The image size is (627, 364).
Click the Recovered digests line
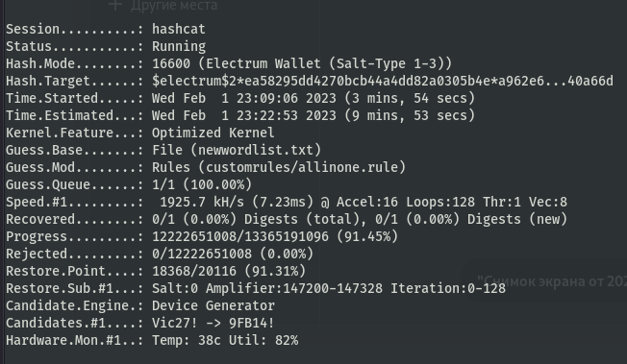[x=287, y=219]
